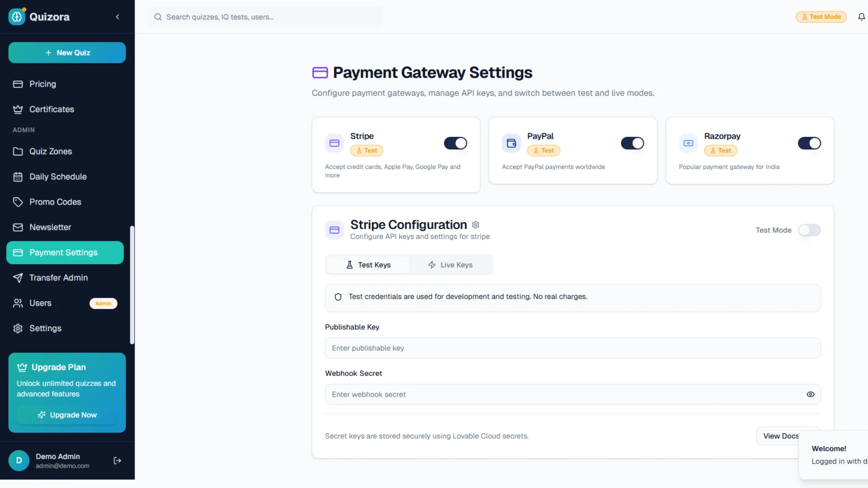This screenshot has height=488, width=868.
Task: Click the shield icon in test notice
Action: click(x=338, y=297)
